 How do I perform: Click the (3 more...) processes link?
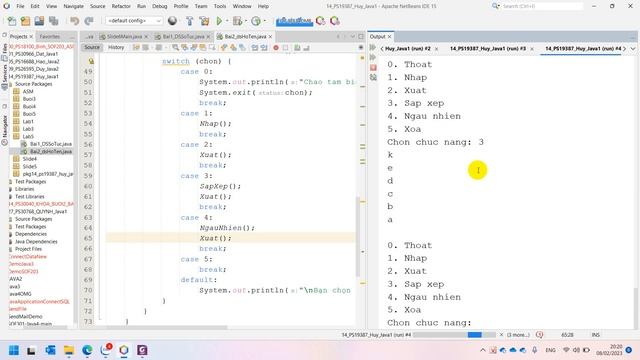518,335
